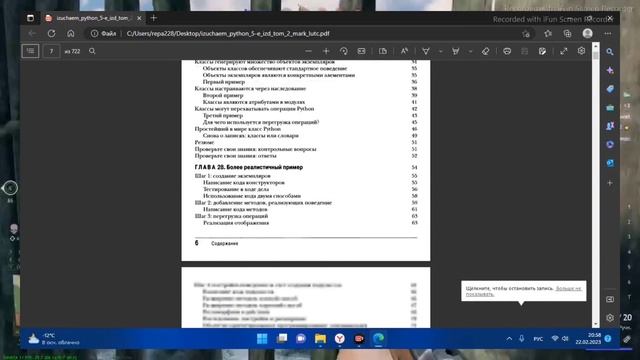Reload the current page

point(51,33)
